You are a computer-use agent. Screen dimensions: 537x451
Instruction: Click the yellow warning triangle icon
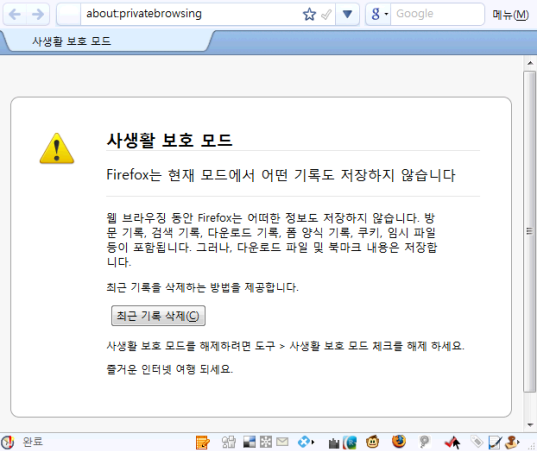[57, 149]
